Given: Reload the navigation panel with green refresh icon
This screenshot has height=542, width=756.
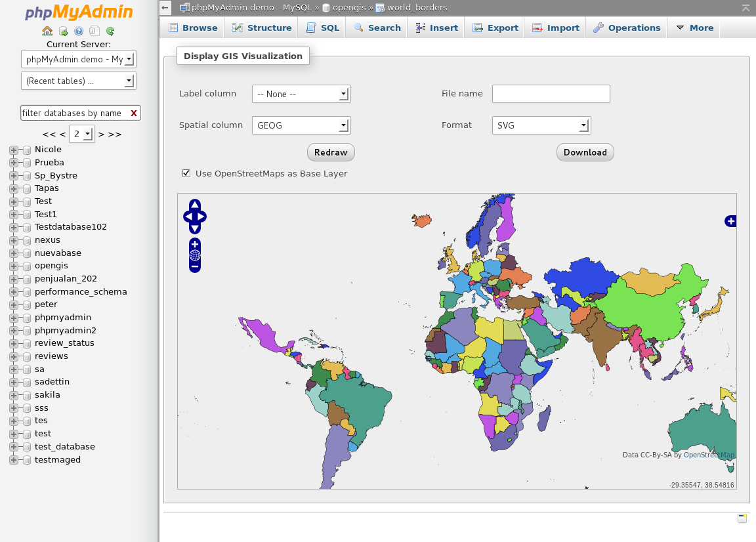Looking at the screenshot, I should point(110,31).
